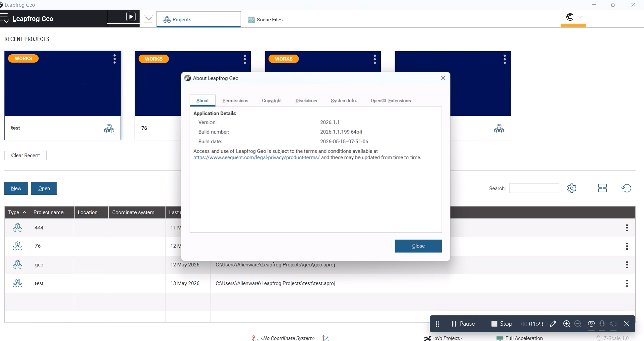Image resolution: width=644 pixels, height=341 pixels.
Task: Click the WORKS badge on the test card
Action: click(23, 59)
